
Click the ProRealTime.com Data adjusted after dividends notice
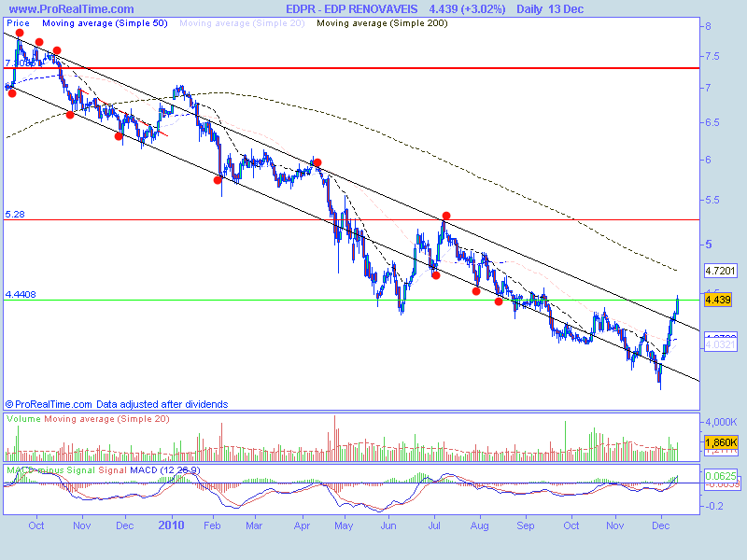(117, 404)
